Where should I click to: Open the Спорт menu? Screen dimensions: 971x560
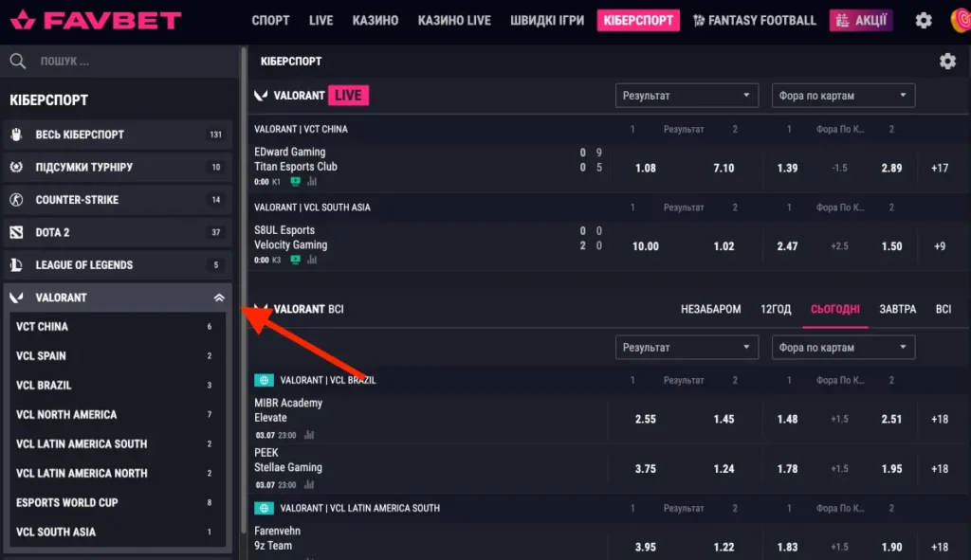pyautogui.click(x=270, y=21)
